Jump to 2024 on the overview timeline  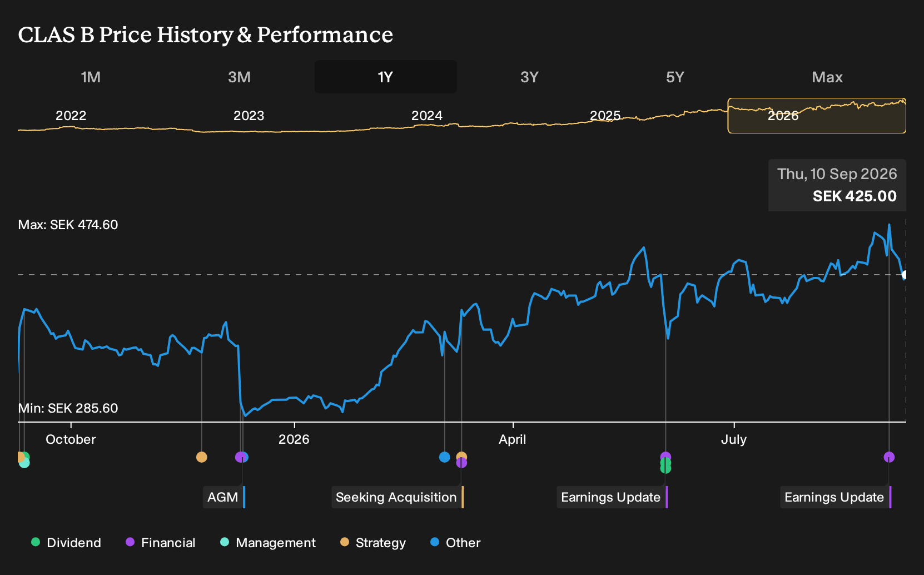click(x=427, y=116)
